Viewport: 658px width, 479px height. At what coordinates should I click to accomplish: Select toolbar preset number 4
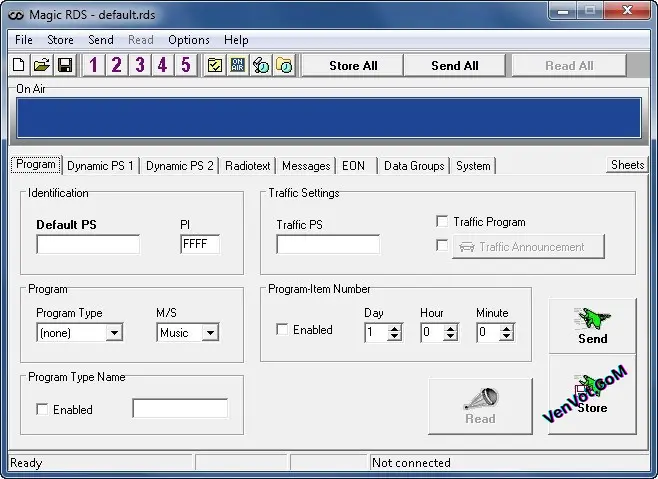(x=163, y=65)
